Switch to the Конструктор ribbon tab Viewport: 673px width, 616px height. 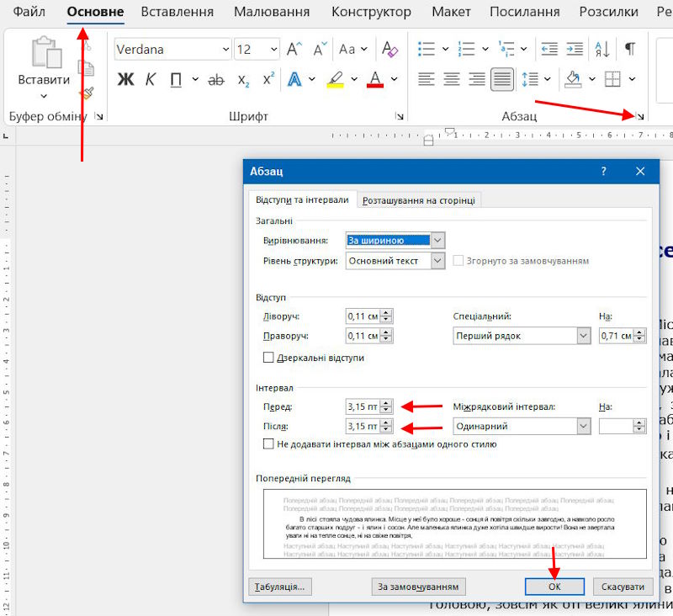[x=371, y=12]
